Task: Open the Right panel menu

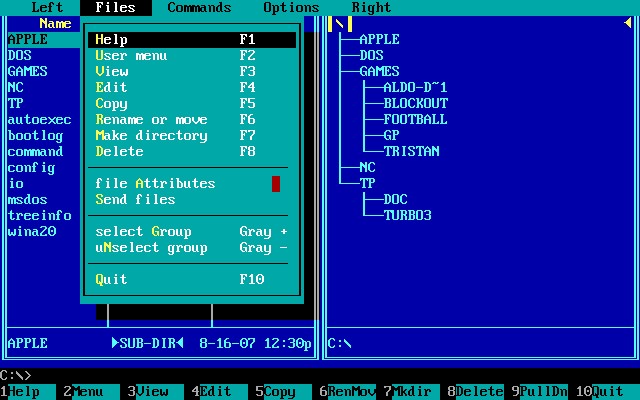Action: (x=371, y=7)
